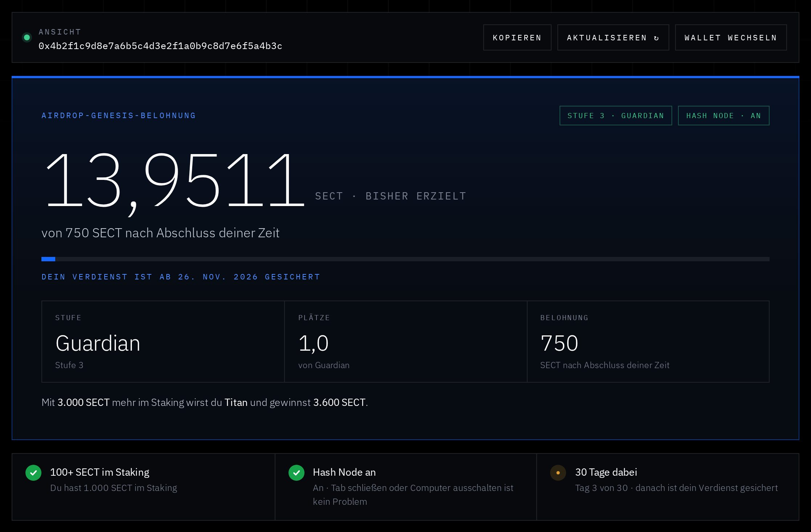Image resolution: width=811 pixels, height=532 pixels.
Task: Refresh with the AKTUALISIEREN button
Action: pyautogui.click(x=613, y=37)
